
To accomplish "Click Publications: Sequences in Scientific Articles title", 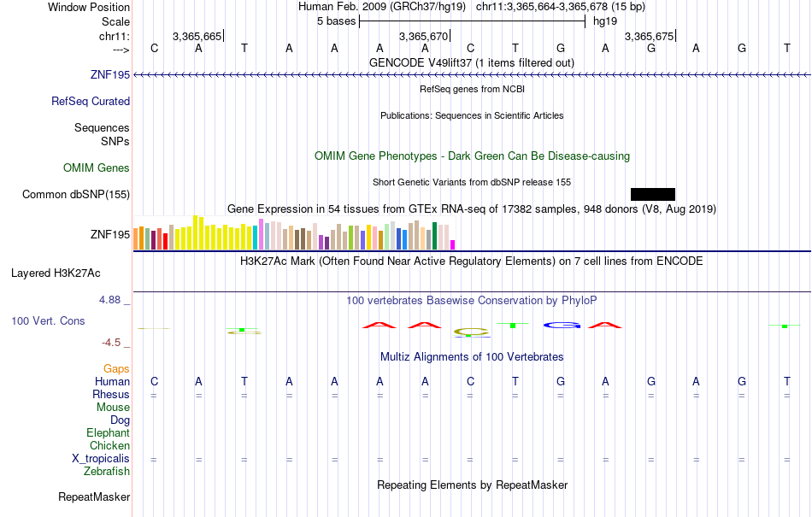I will pyautogui.click(x=472, y=115).
